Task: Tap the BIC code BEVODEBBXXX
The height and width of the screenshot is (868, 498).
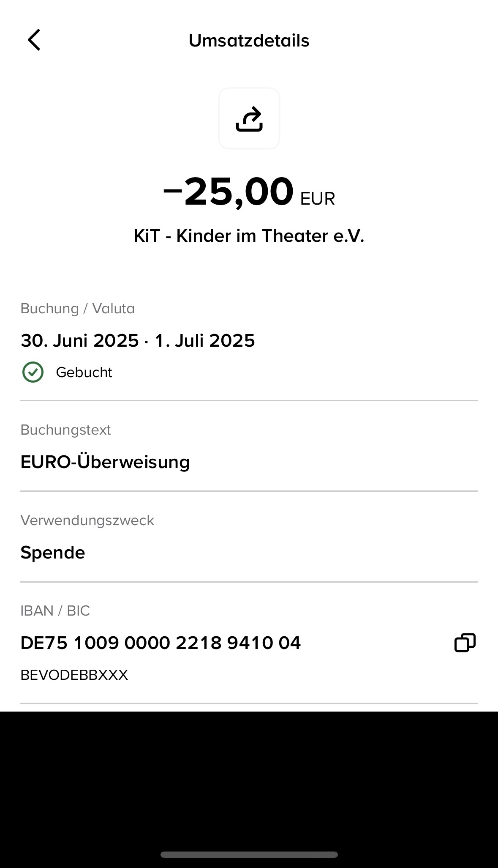Action: pos(74,675)
